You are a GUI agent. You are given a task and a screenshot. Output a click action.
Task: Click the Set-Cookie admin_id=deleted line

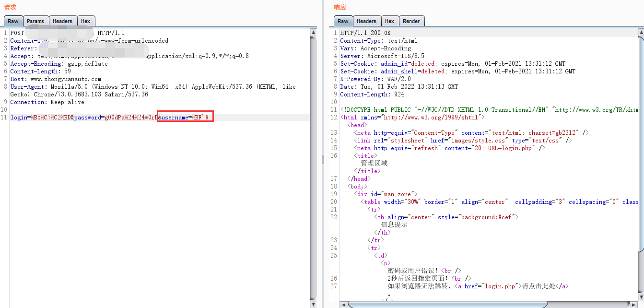[453, 64]
